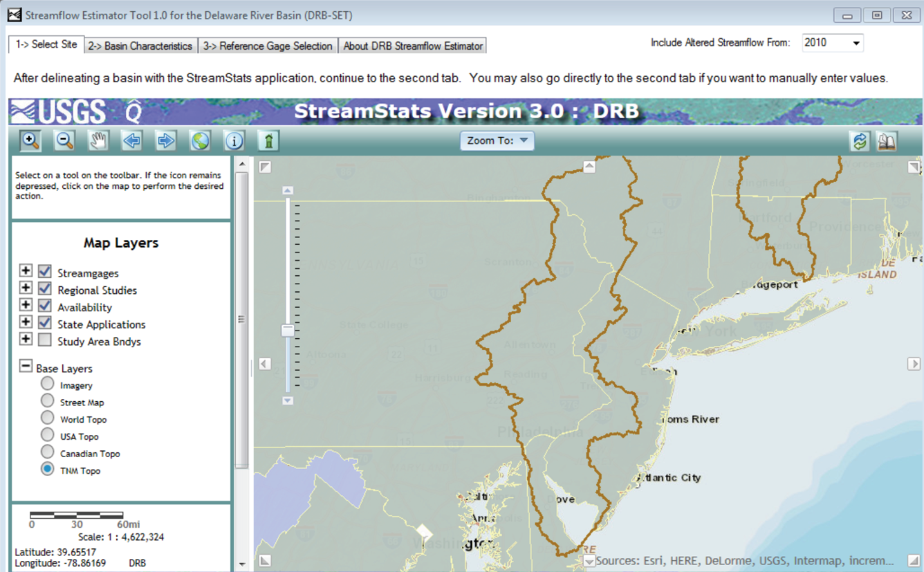
Task: Activate the Pan hand tool
Action: (98, 140)
